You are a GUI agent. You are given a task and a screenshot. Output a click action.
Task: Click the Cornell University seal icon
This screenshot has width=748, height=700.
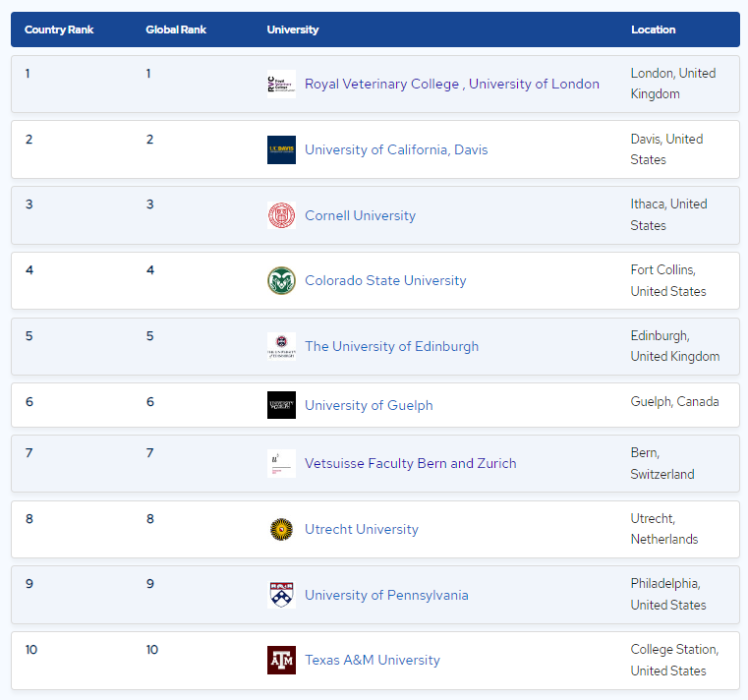tap(281, 215)
